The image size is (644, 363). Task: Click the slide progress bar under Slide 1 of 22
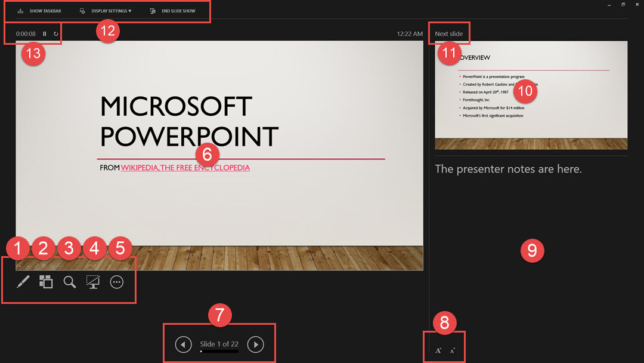pyautogui.click(x=219, y=352)
